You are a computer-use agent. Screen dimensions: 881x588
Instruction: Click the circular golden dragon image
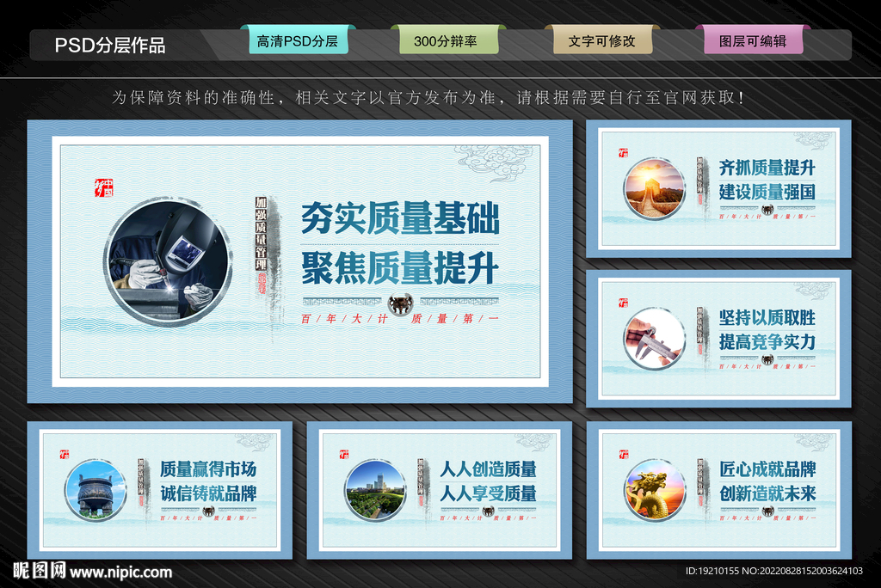pyautogui.click(x=655, y=490)
